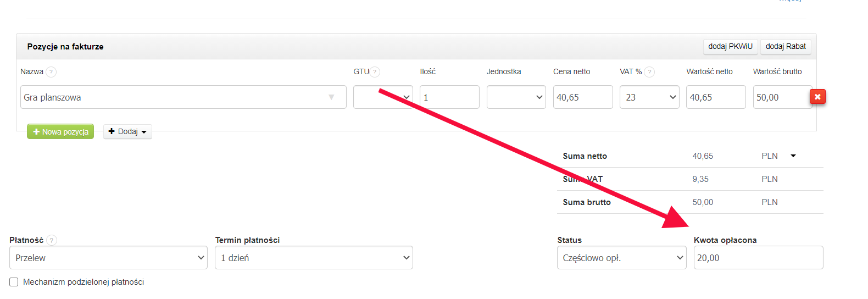Click the dodaj PKWiU button
This screenshot has width=868, height=299.
pos(730,47)
